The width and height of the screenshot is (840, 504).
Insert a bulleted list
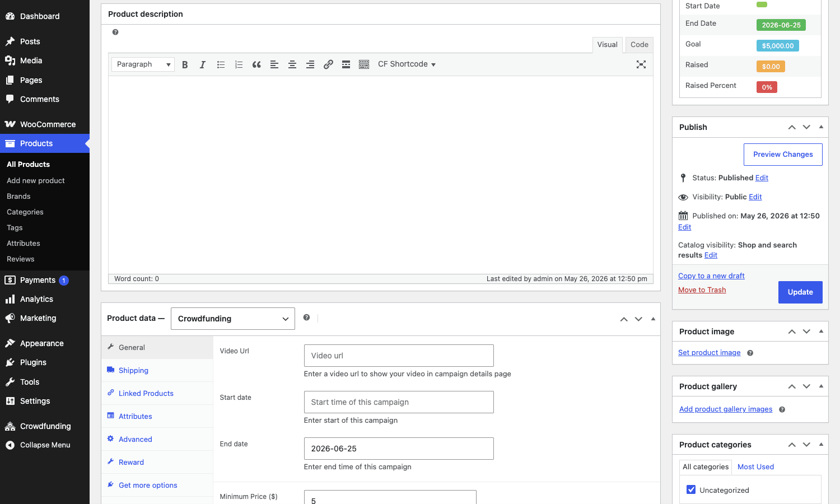click(x=221, y=64)
